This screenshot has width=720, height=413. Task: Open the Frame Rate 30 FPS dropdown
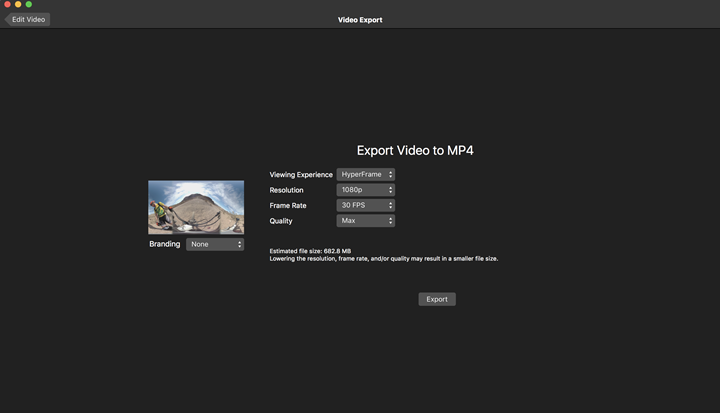click(x=366, y=205)
